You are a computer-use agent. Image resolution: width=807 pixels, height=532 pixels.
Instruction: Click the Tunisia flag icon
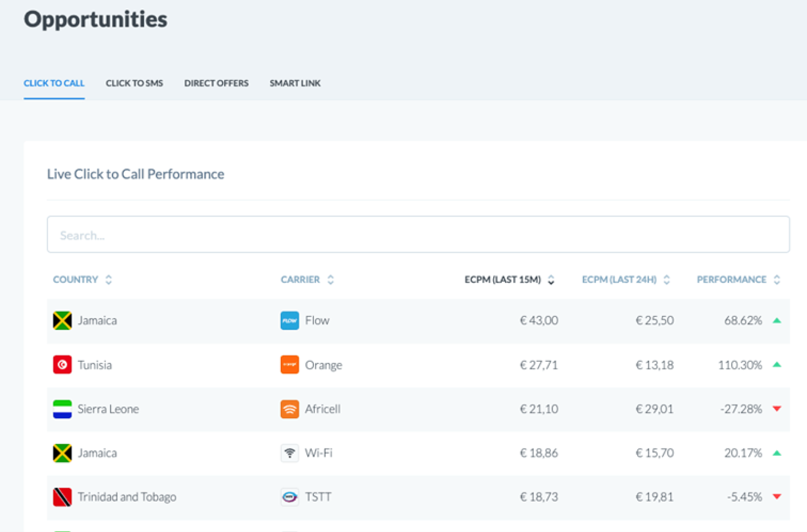coord(62,365)
